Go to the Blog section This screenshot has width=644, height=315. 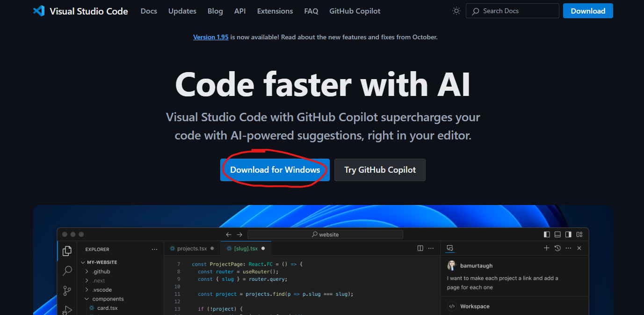[215, 11]
